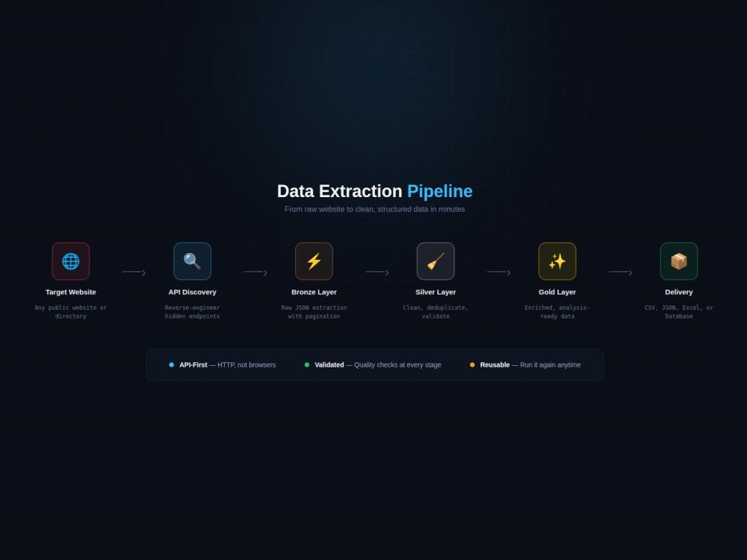Click 'API-First — HTTP, not browsers' text
Screen dimensions: 747x560
pos(227,365)
